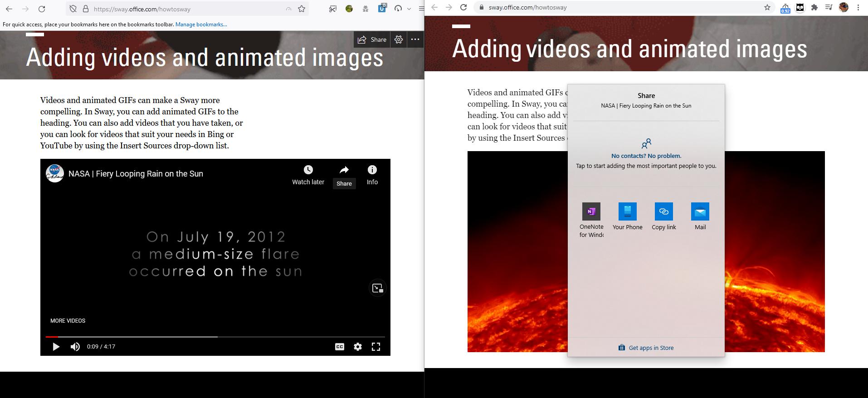
Task: Click Firefox back arrow
Action: point(9,9)
